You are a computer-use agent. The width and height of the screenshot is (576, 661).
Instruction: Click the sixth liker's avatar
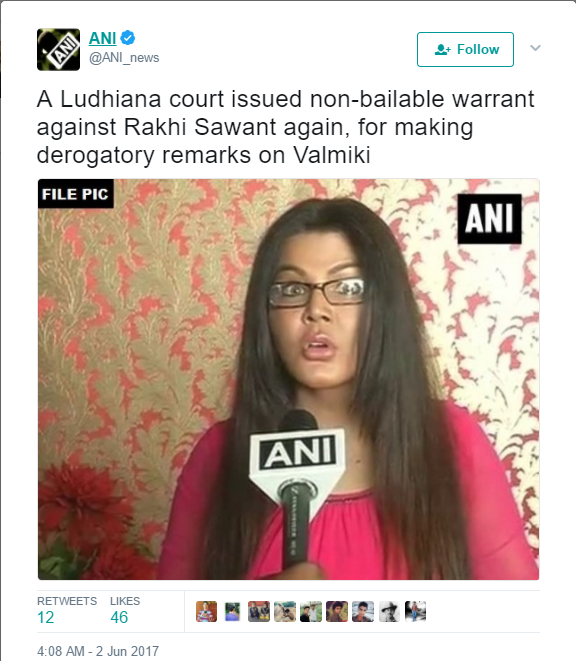[x=337, y=611]
